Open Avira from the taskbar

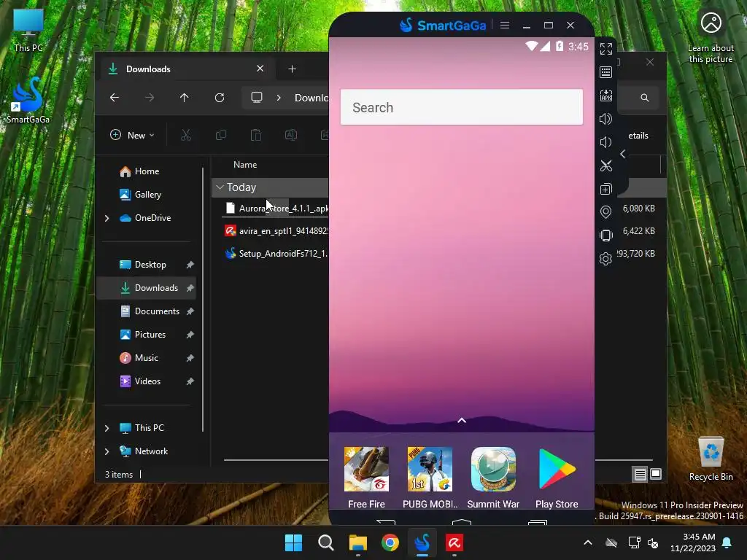454,542
